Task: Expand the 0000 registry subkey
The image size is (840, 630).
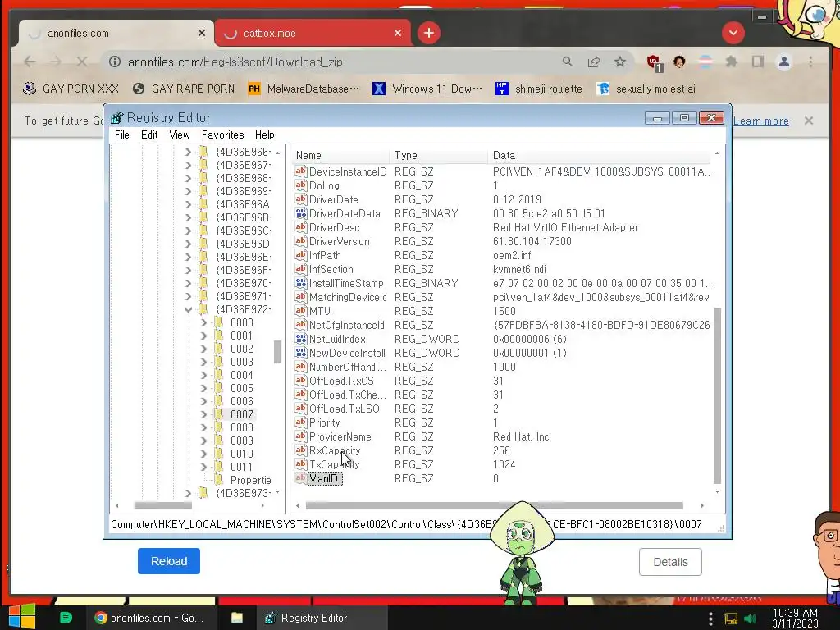Action: pyautogui.click(x=203, y=323)
